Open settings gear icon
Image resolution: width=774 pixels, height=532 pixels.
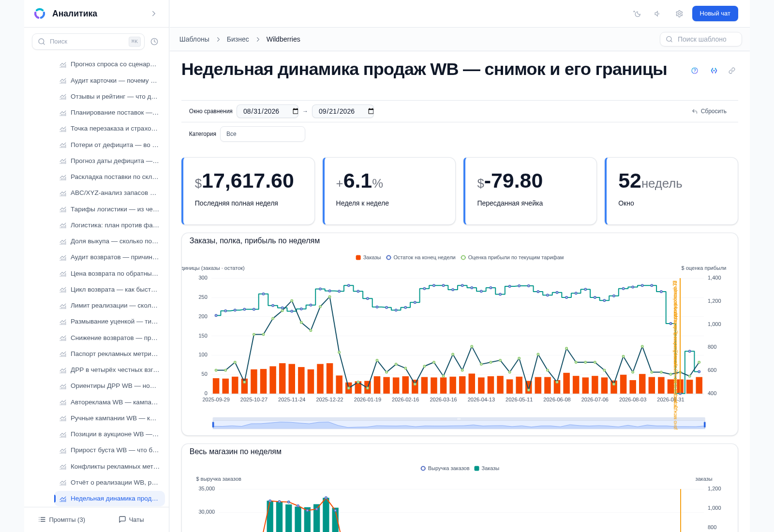[679, 14]
